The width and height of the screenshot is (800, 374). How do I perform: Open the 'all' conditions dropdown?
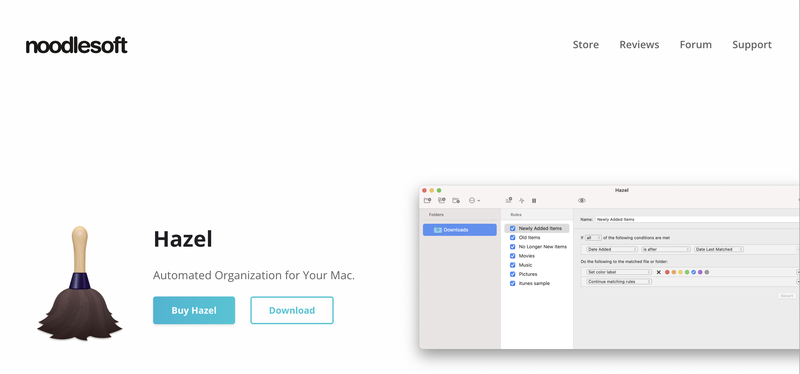pyautogui.click(x=593, y=238)
